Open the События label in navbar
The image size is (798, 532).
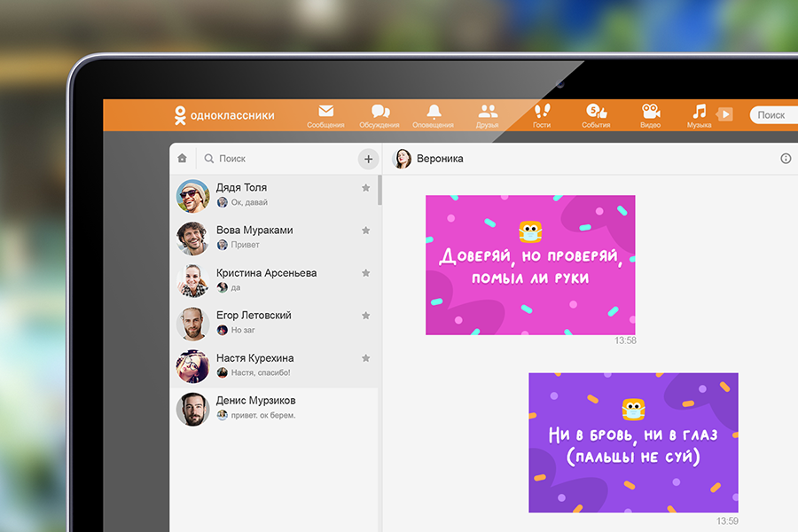(596, 125)
